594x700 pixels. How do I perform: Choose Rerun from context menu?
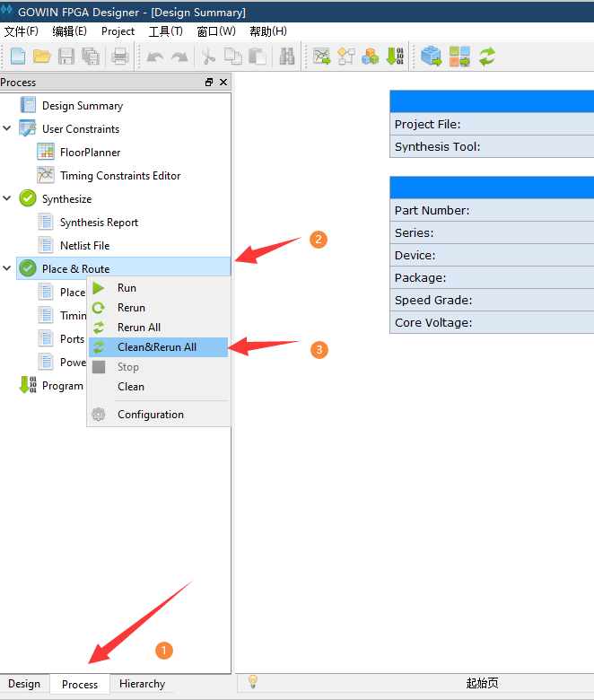(159, 308)
